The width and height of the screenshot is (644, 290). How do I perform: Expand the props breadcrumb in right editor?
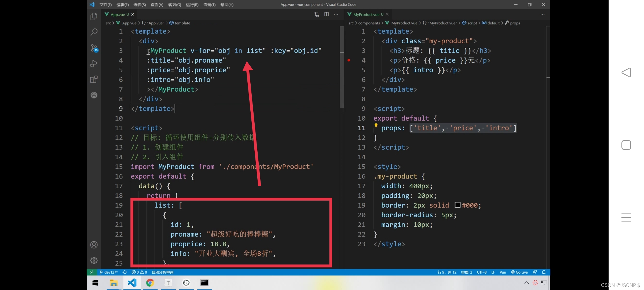[513, 23]
